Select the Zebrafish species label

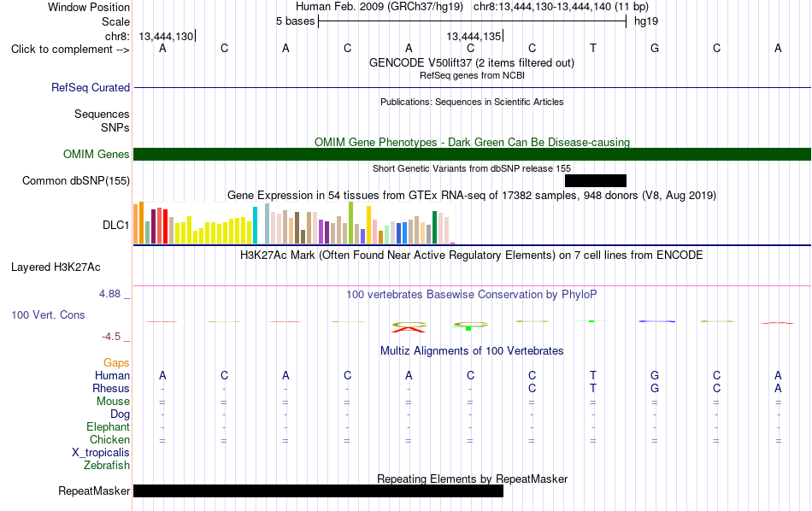click(107, 466)
